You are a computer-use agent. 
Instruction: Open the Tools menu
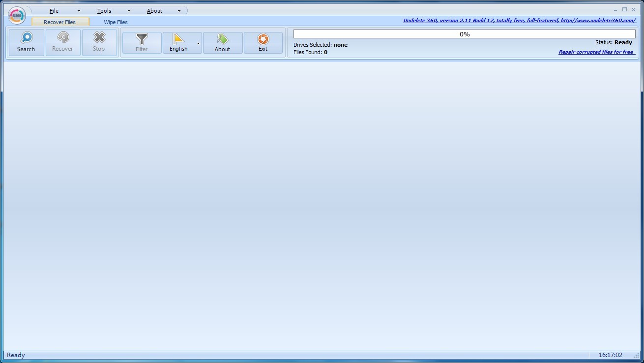(x=104, y=11)
